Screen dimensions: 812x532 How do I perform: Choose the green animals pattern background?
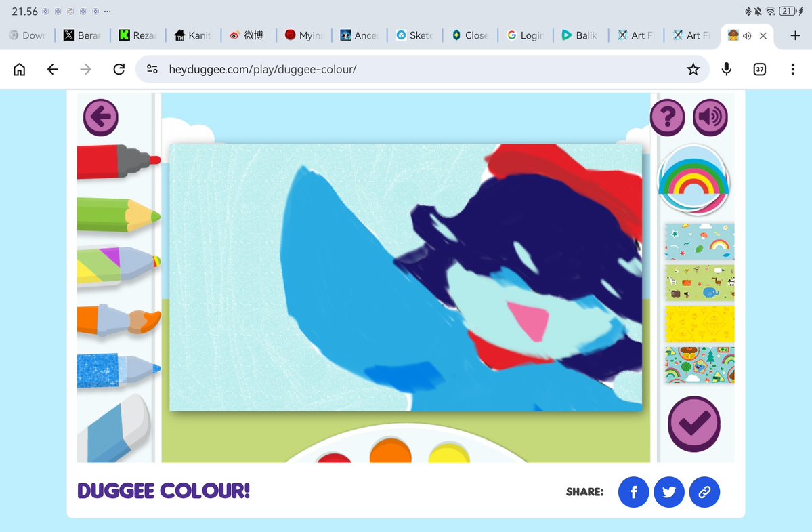pyautogui.click(x=700, y=283)
